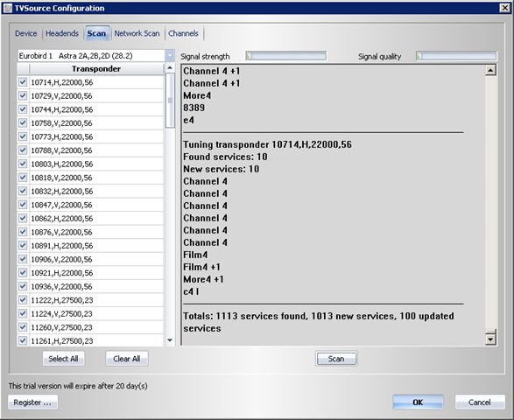This screenshot has width=514, height=420.
Task: Click scan log scroll up arrow
Action: pos(490,70)
